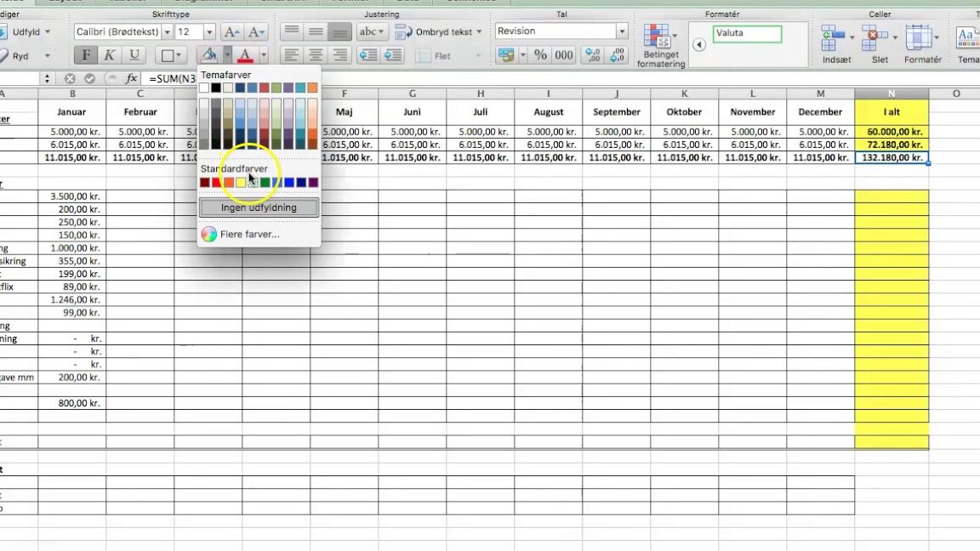This screenshot has width=980, height=551.
Task: Click Ombryd tekst button
Action: [x=439, y=31]
